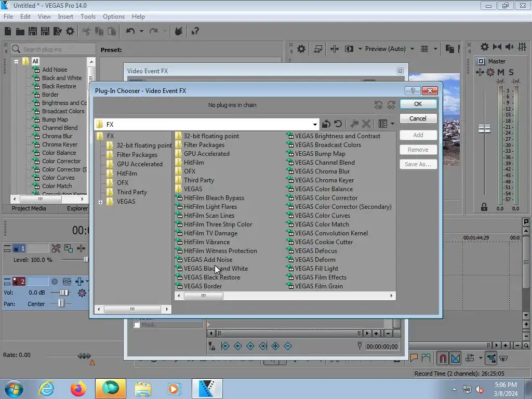Click Cancel in Plug-In Chooser
This screenshot has height=399, width=532.
tap(418, 118)
